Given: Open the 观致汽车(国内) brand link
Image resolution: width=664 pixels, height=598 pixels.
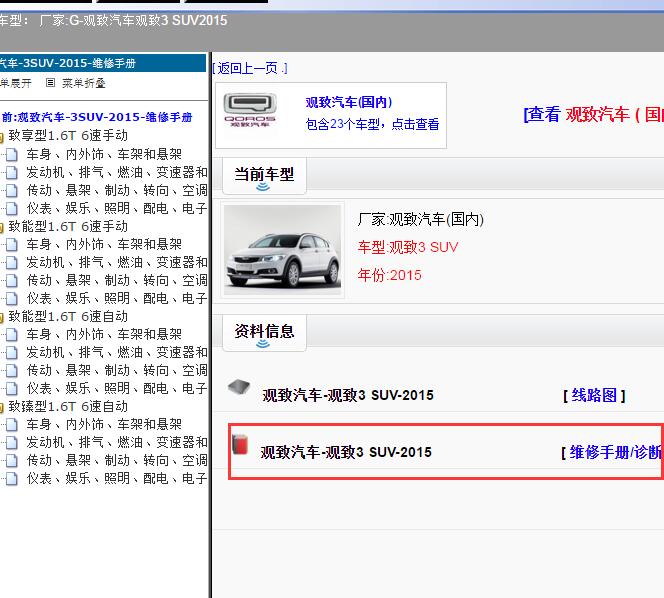Looking at the screenshot, I should [349, 102].
